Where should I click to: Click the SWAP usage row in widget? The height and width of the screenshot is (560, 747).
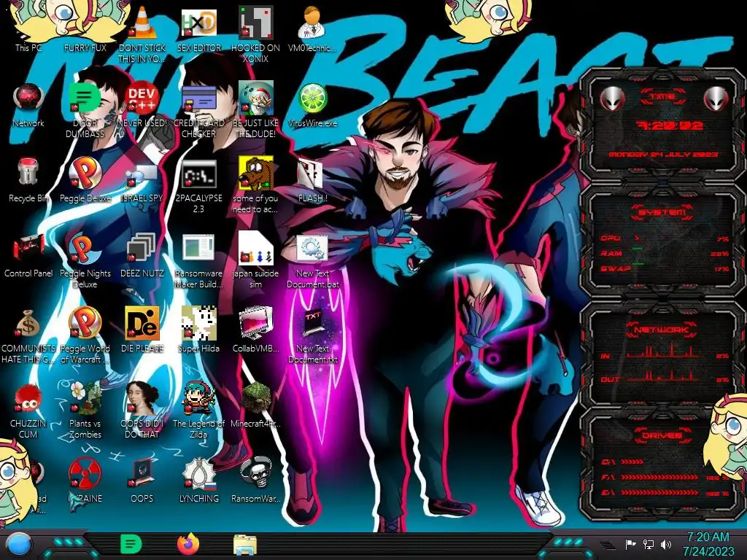tap(665, 268)
